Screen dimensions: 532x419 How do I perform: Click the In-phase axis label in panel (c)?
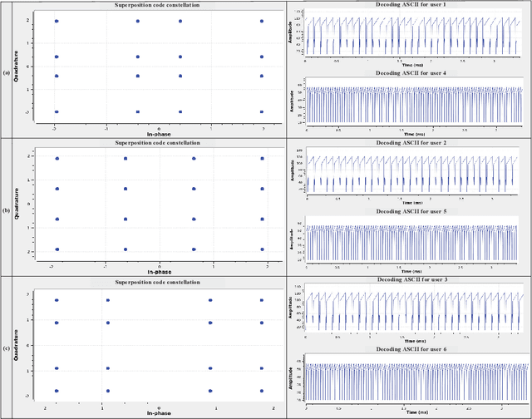160,412
